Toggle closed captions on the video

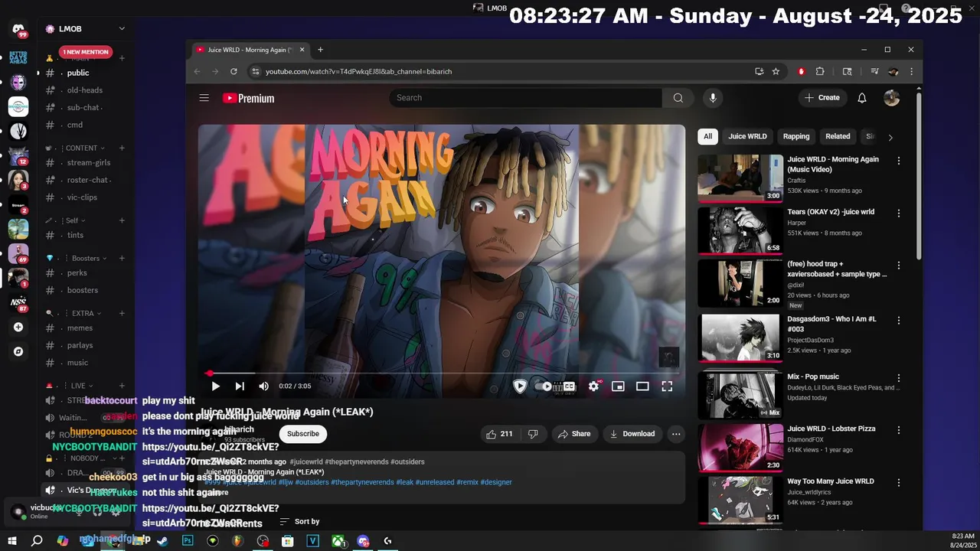[x=569, y=386]
